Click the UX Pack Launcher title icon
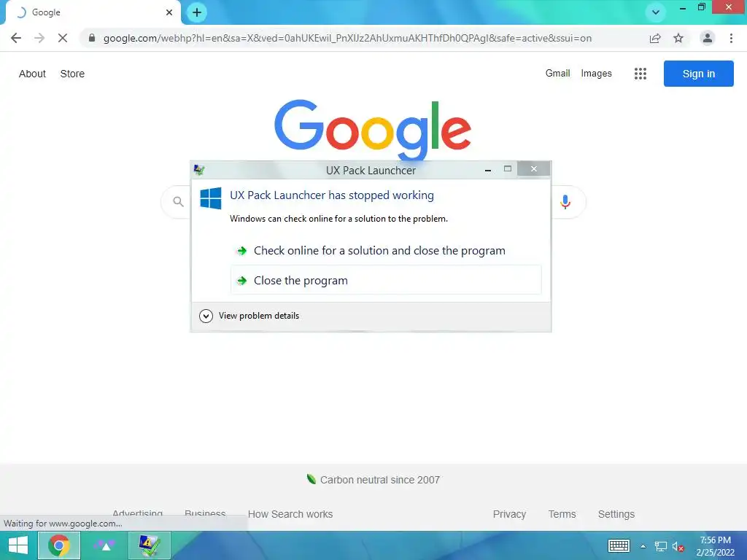 point(199,169)
